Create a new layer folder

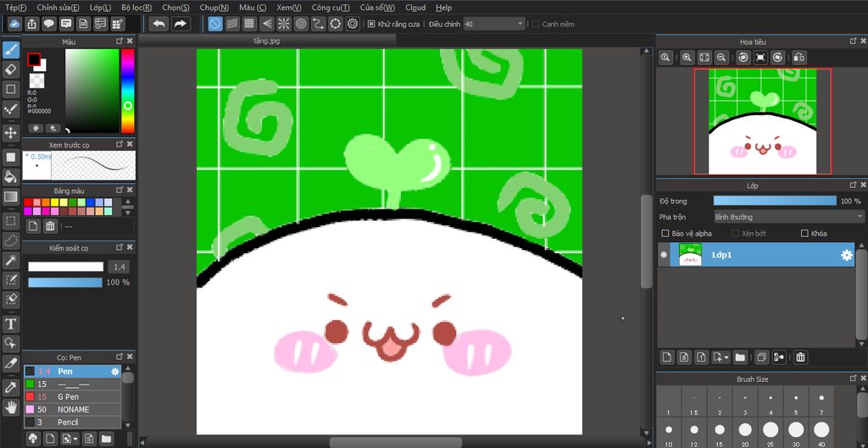pyautogui.click(x=739, y=357)
